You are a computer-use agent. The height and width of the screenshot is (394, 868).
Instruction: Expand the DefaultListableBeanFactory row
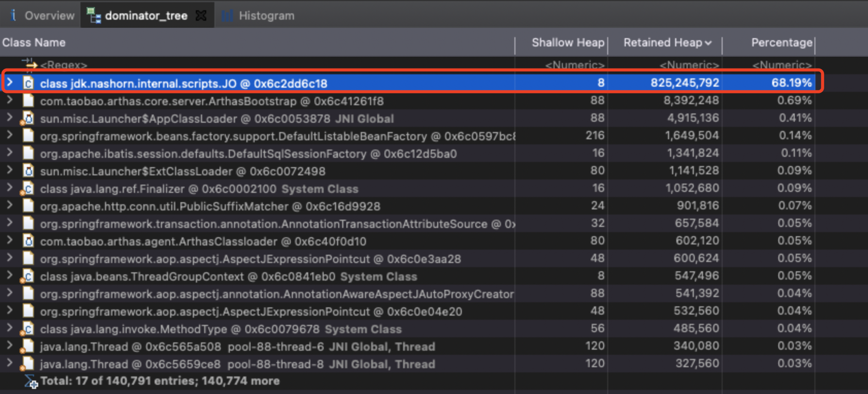coord(9,135)
